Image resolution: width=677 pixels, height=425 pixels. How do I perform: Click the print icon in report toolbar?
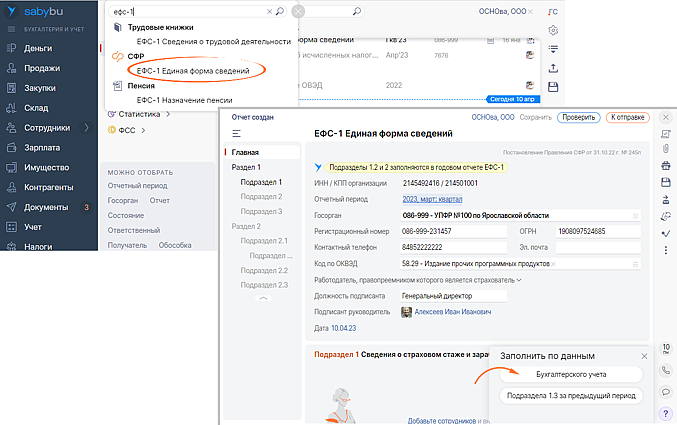pyautogui.click(x=666, y=166)
